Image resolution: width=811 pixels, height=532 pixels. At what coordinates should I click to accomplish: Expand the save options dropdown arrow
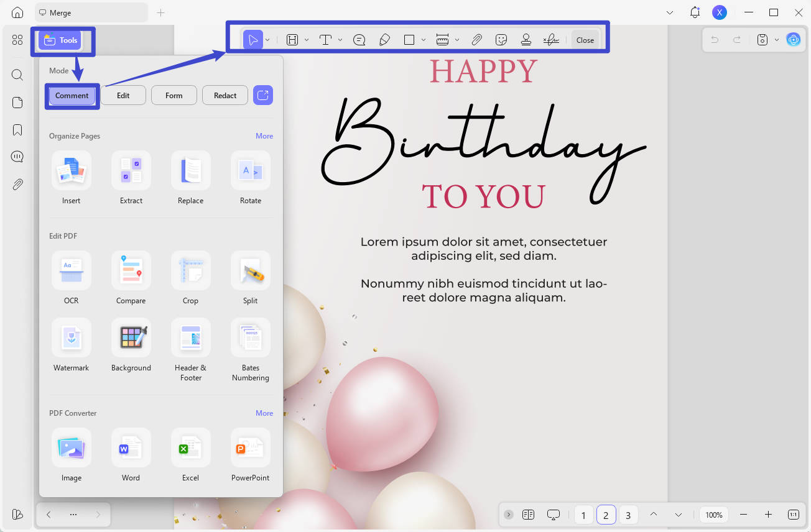777,40
